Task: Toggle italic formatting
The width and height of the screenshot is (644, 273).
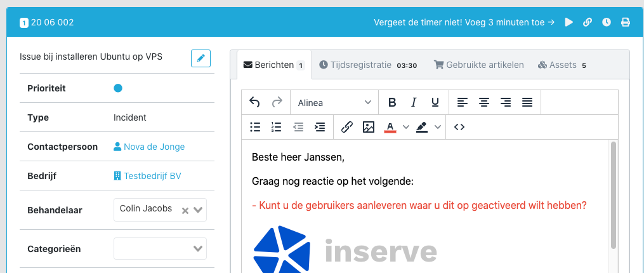Action: point(414,102)
